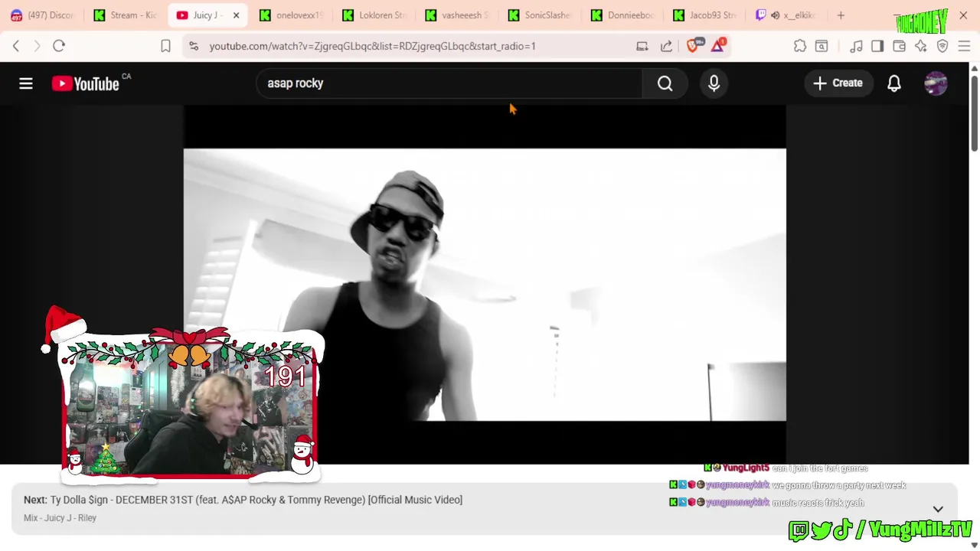
Task: Click the YouTube search magnifier button
Action: tap(665, 83)
